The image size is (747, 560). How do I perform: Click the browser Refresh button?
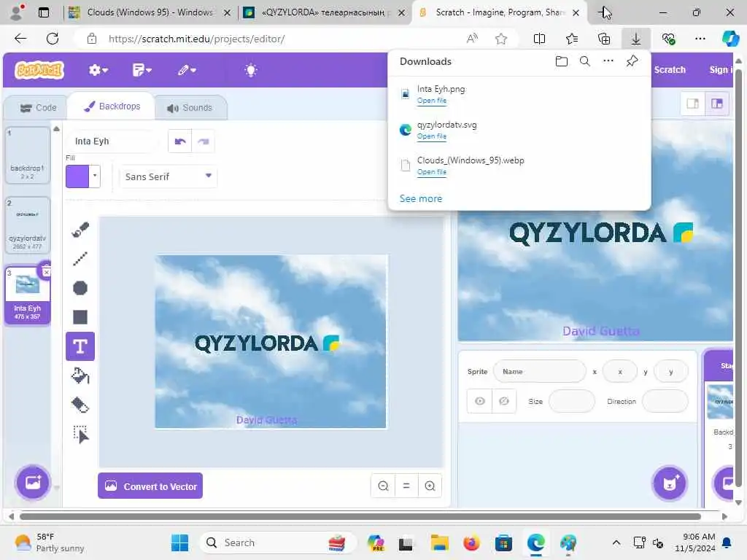(x=53, y=39)
